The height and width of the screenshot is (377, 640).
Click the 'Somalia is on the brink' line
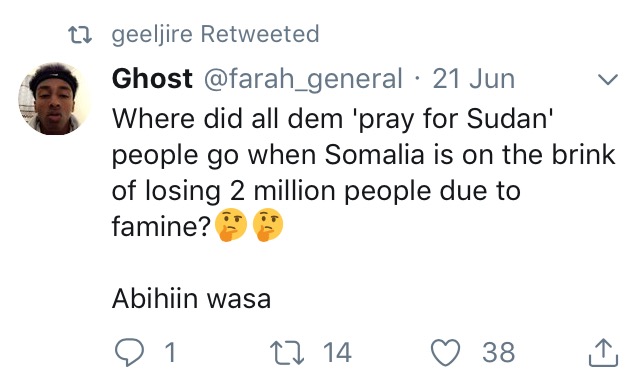(x=470, y=155)
